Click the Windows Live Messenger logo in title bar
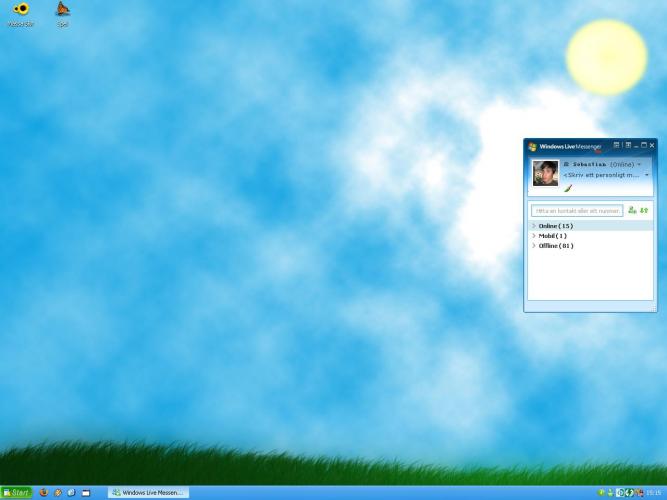This screenshot has width=667, height=500. (x=532, y=147)
